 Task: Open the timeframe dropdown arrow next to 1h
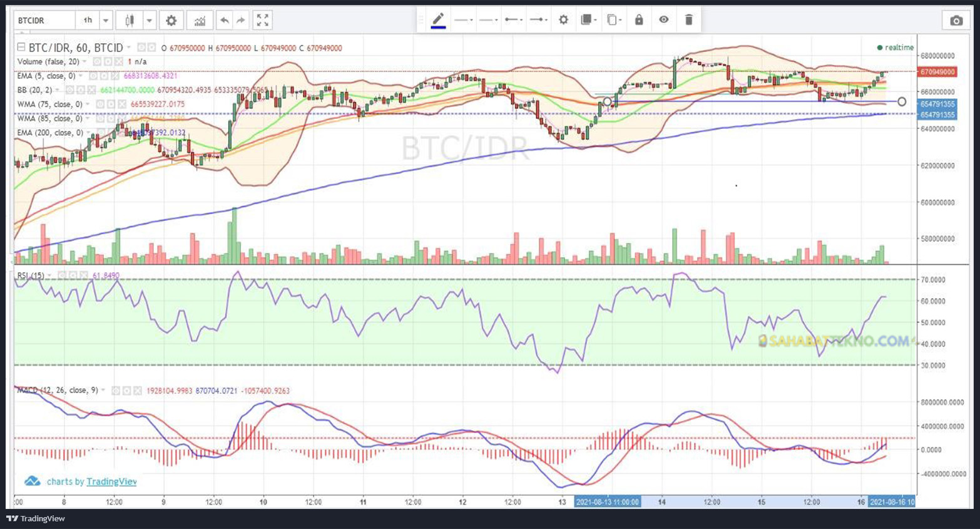(x=106, y=21)
